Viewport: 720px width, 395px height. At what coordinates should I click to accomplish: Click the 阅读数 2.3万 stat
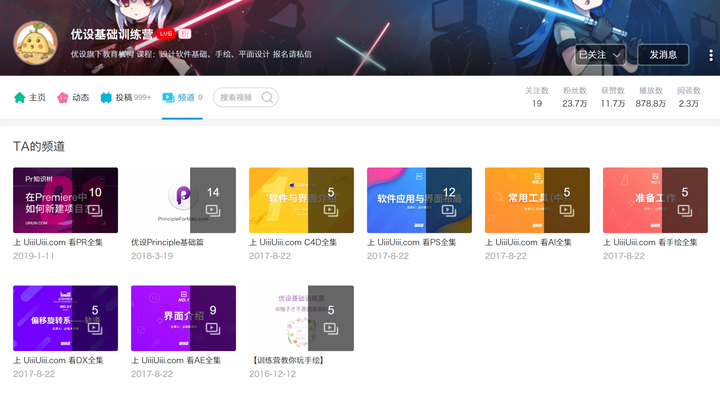pyautogui.click(x=689, y=97)
